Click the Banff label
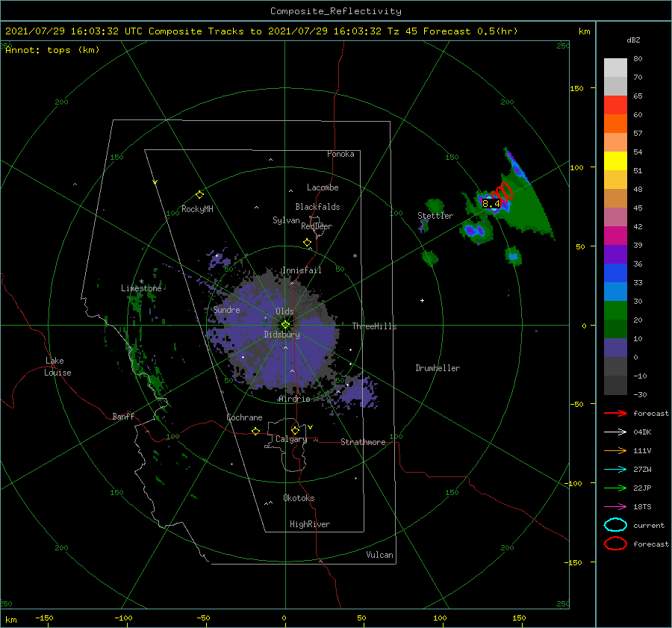This screenshot has height=628, width=672. coord(123,417)
